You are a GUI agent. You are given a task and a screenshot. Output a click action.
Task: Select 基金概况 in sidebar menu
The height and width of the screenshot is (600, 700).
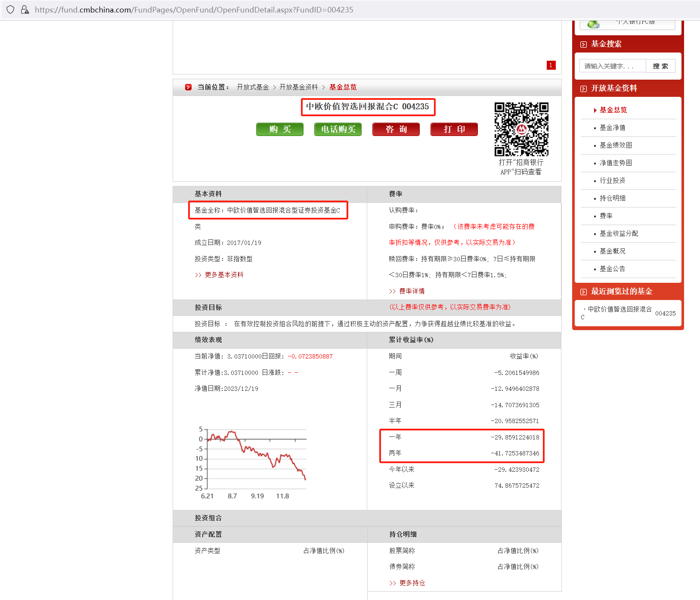pos(613,251)
